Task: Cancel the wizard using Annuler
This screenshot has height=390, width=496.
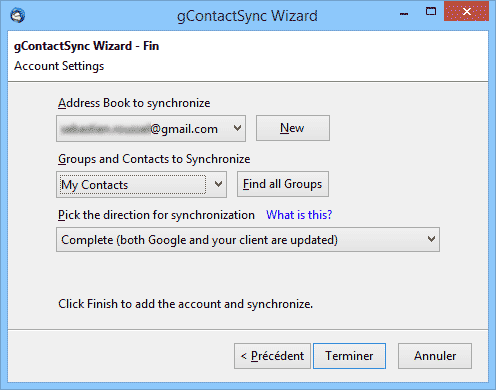Action: [x=435, y=356]
